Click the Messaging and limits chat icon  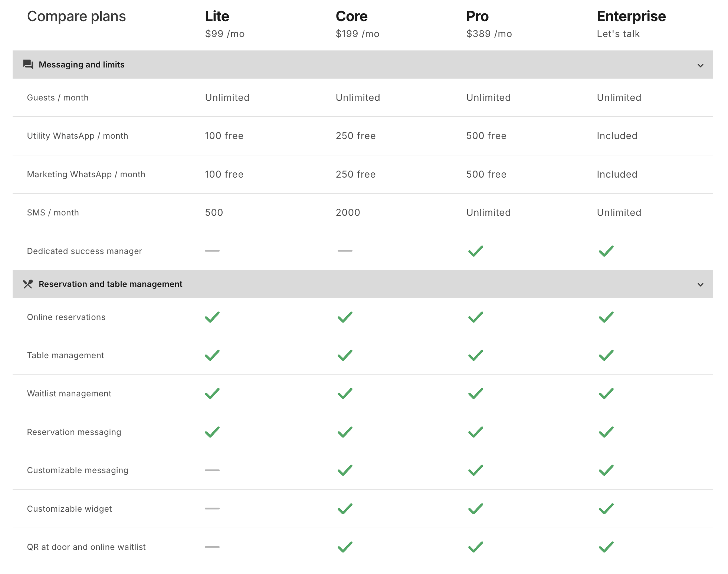28,65
